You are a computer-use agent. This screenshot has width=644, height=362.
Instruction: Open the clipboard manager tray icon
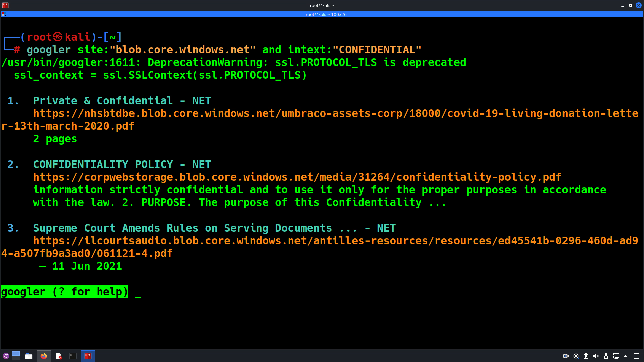(x=586, y=356)
